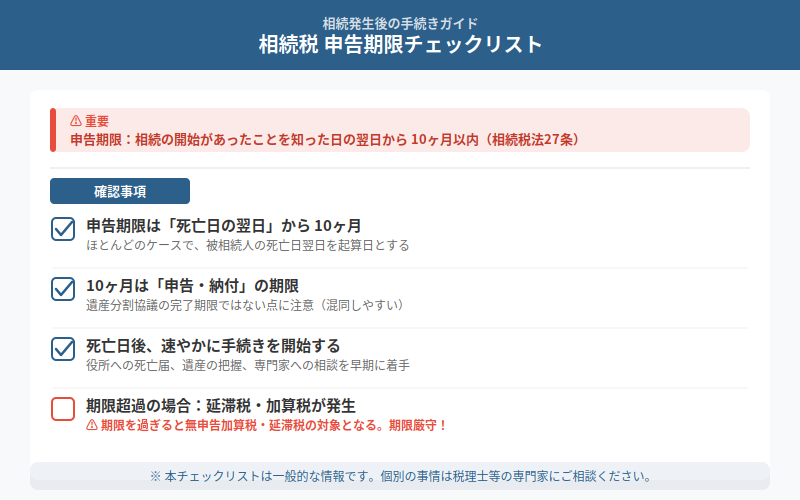Select the 10ヶ月は「申告・納付」の期限 item title

(192, 285)
